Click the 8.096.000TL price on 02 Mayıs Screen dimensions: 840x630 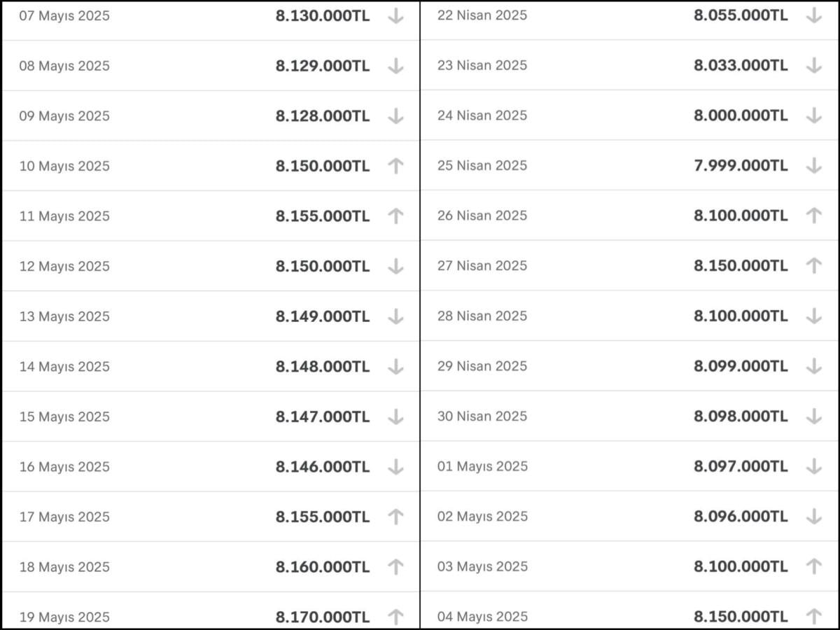[741, 516]
